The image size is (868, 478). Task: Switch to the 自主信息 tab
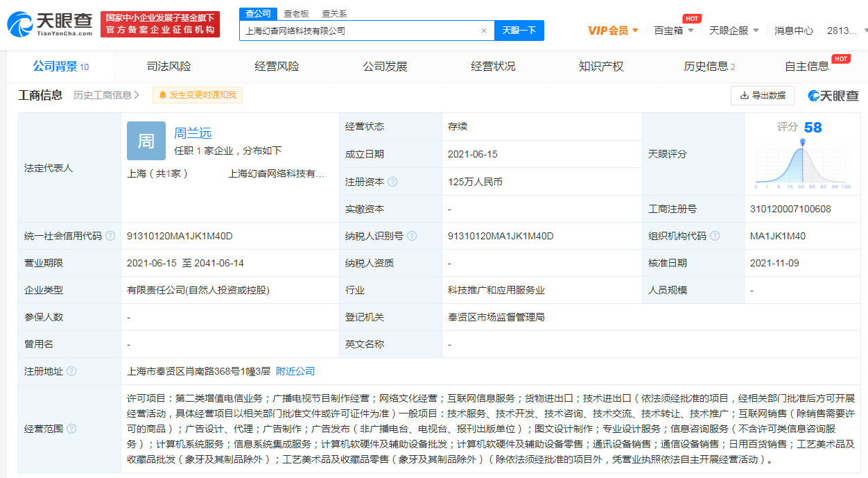pyautogui.click(x=806, y=67)
